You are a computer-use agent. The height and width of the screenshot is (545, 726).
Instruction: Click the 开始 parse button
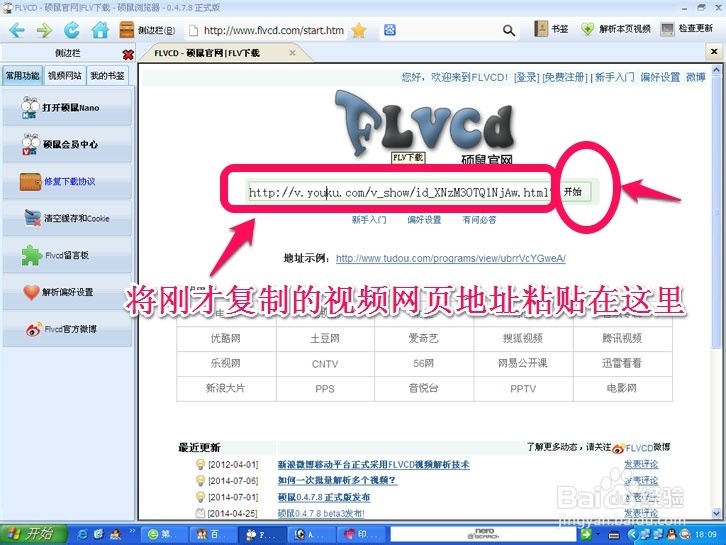pos(573,192)
